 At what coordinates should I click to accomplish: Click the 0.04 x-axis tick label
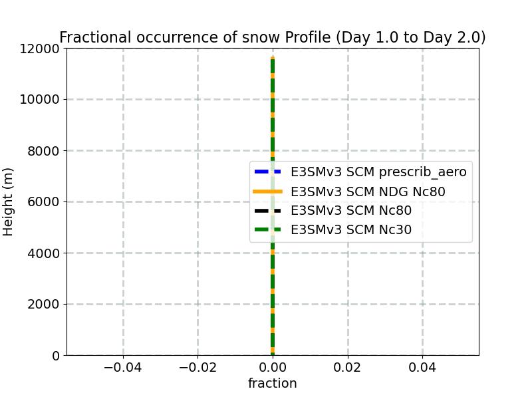click(422, 367)
